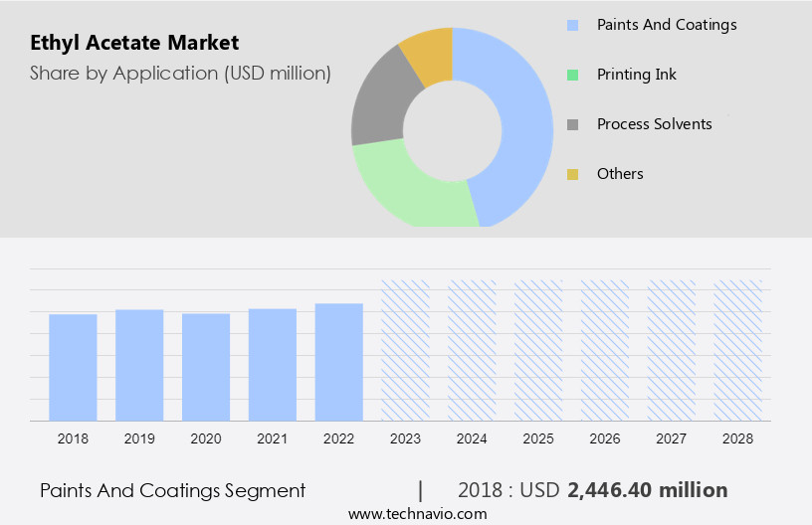Click the blue Paints And Coatings legend swatch
Viewport: 812px width, 525px height.
(x=572, y=25)
